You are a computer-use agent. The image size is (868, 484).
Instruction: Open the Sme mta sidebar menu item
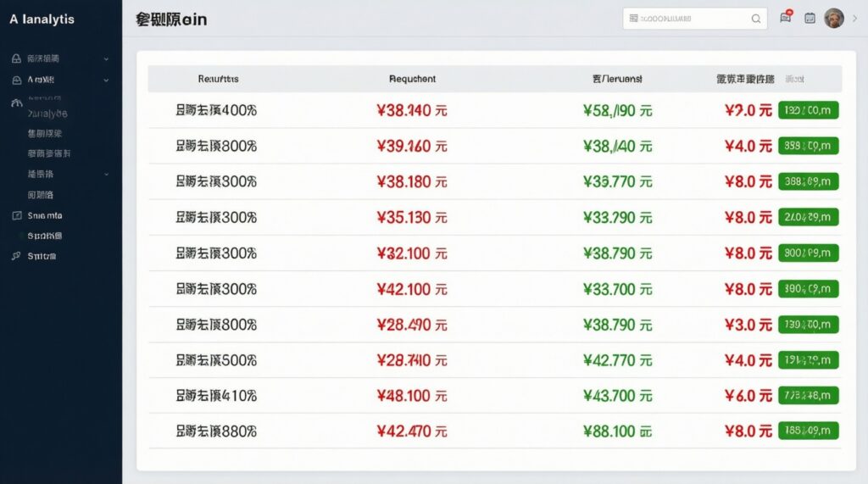pyautogui.click(x=45, y=215)
